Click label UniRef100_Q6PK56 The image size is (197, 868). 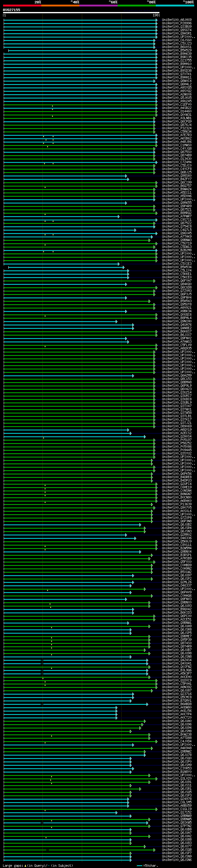point(176,474)
